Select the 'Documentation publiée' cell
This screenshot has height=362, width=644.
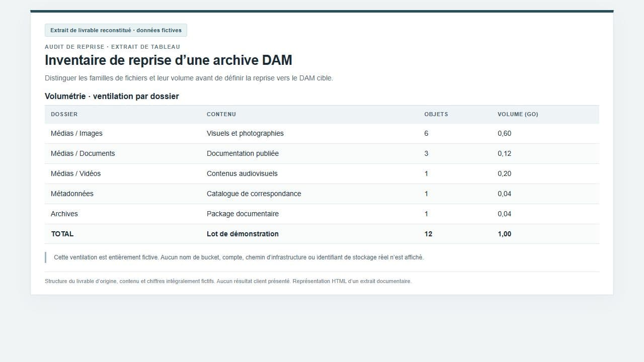[243, 153]
